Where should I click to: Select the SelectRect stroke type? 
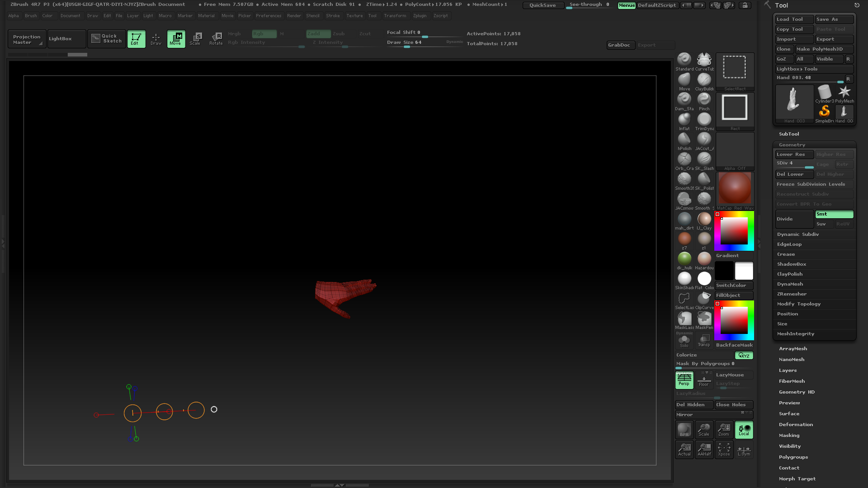click(x=735, y=66)
